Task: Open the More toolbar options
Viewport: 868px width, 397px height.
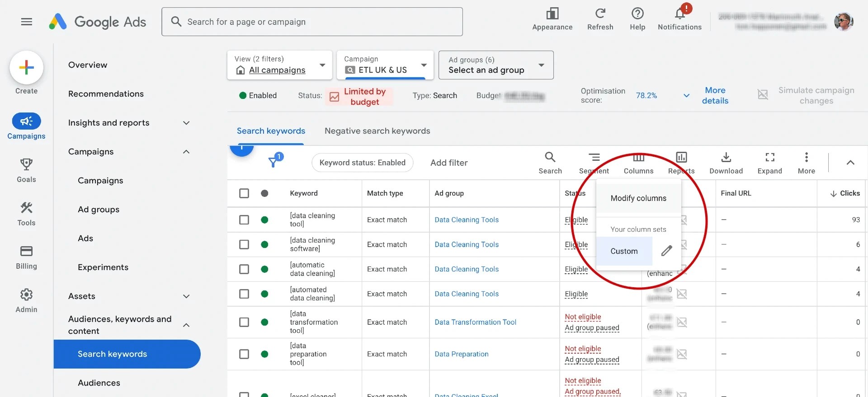Action: tap(807, 163)
